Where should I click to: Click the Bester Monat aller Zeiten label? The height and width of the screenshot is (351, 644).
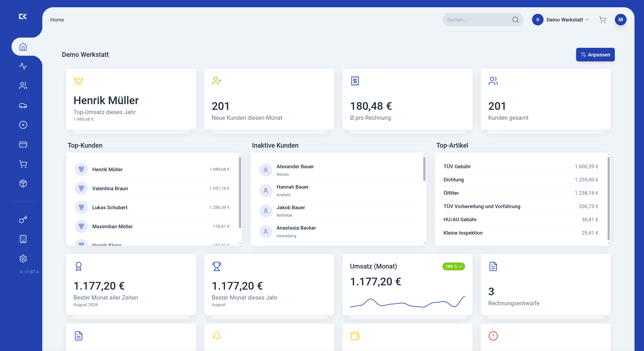(x=105, y=298)
